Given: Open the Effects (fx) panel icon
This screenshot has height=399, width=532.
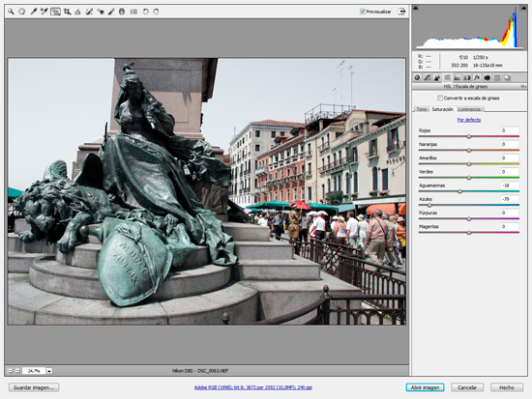Looking at the screenshot, I should click(477, 77).
